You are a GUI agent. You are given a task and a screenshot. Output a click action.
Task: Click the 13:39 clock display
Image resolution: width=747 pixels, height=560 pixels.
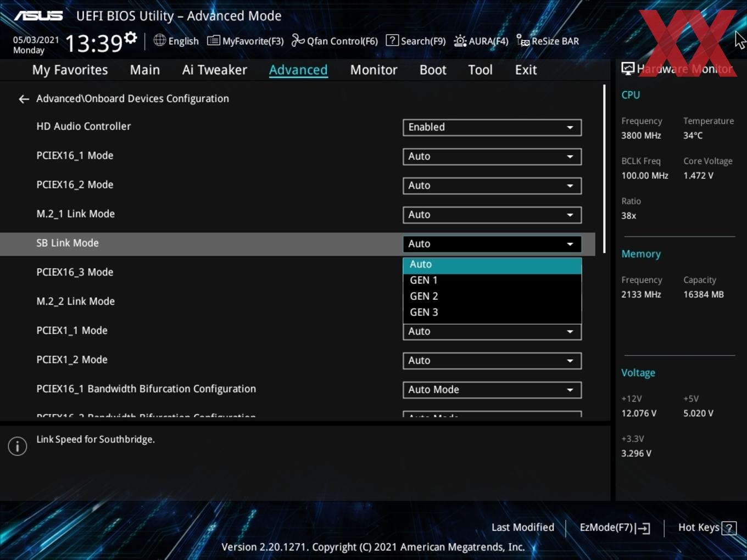93,43
